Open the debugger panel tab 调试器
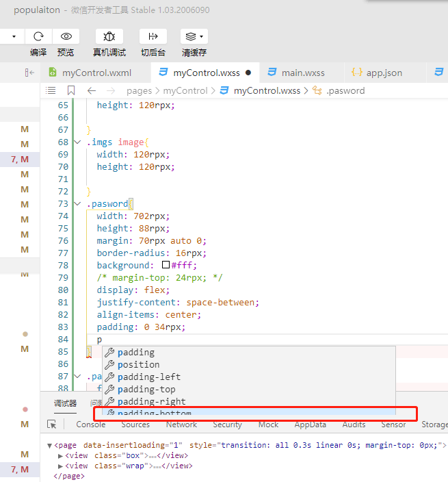The height and width of the screenshot is (482, 448). (66, 403)
